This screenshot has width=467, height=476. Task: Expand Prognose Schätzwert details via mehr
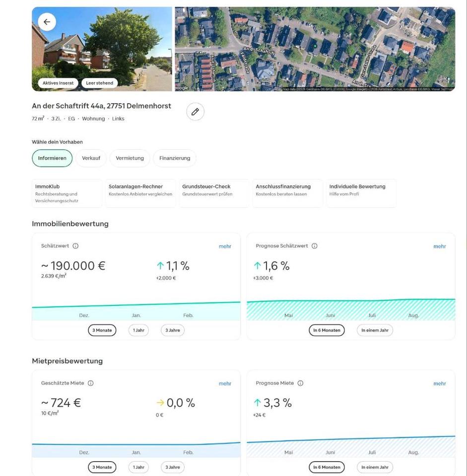439,246
